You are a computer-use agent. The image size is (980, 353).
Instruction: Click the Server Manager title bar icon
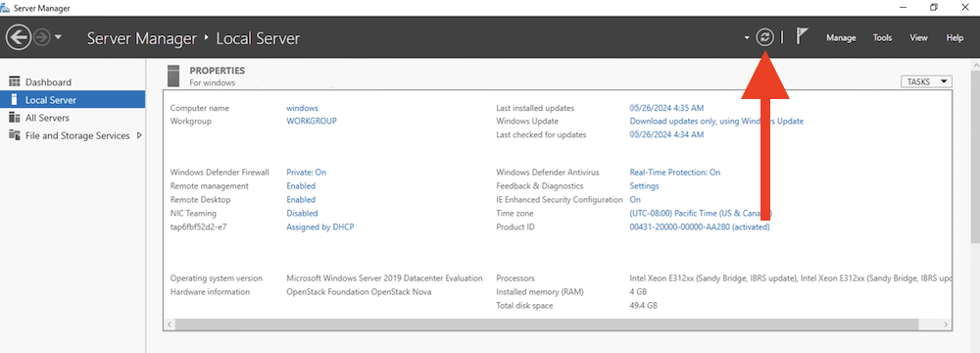(x=5, y=8)
